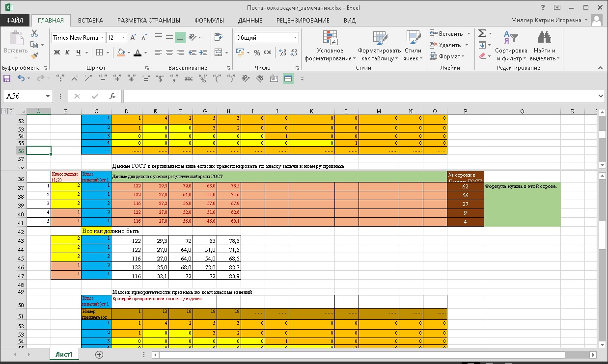Screen dimensions: 608x364
Task: Open Сортировка и фильтр menu
Action: (x=511, y=46)
